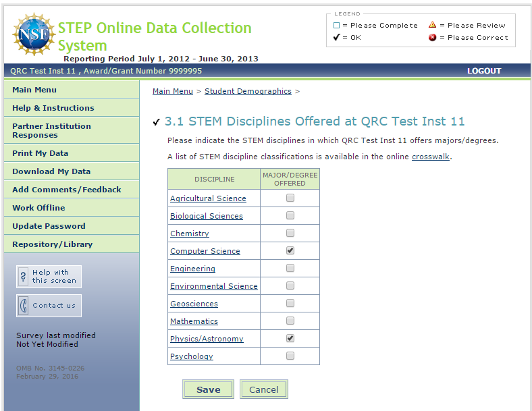Uncheck the Computer Science checkbox
Image resolution: width=532 pixels, height=411 pixels.
tap(290, 250)
